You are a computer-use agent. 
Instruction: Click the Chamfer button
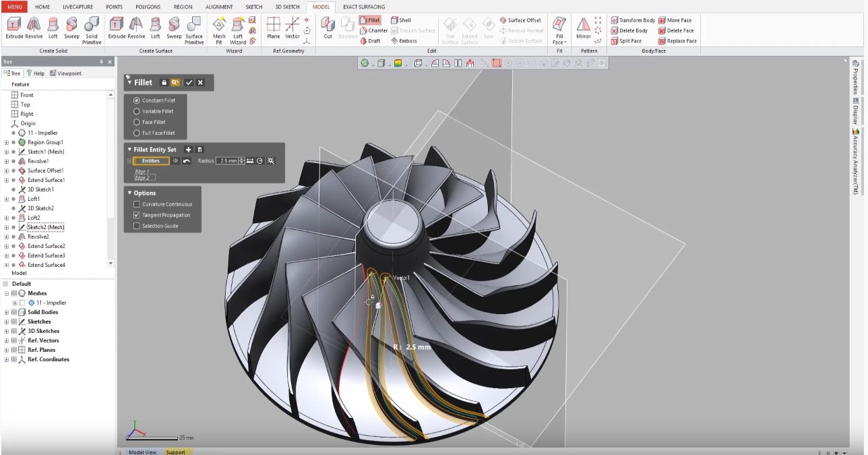pyautogui.click(x=373, y=30)
